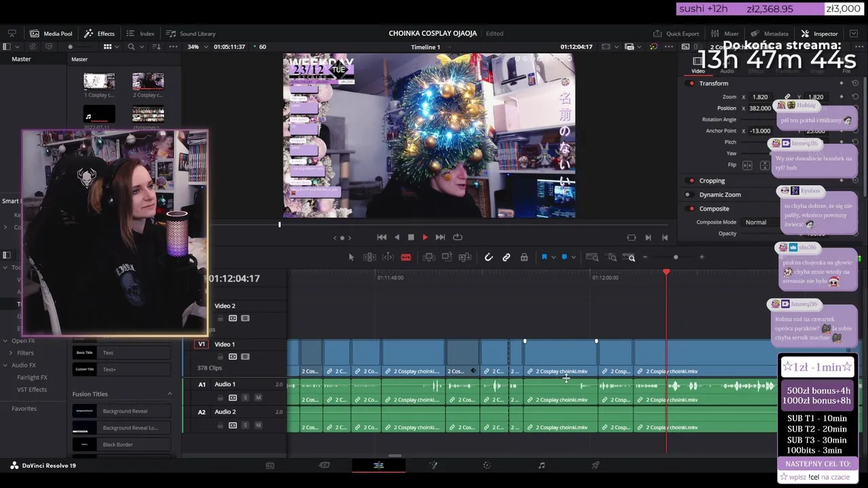
Task: Click the Match Frame icon below viewer
Action: (631, 237)
